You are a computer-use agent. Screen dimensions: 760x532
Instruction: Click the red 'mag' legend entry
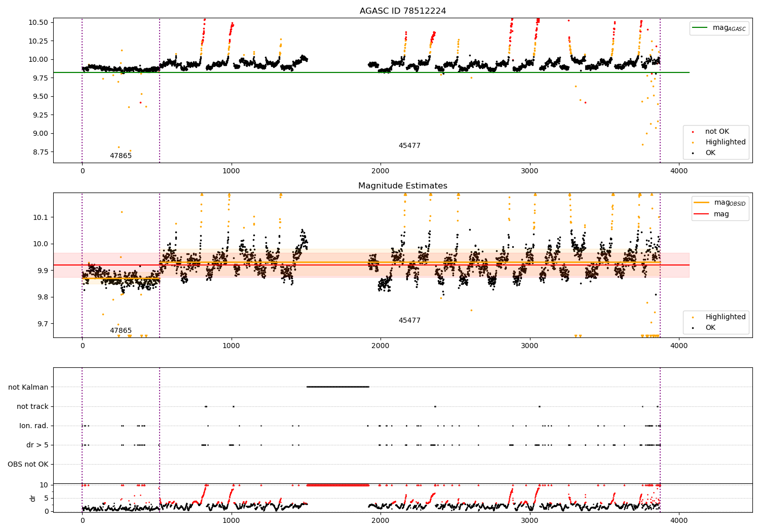pyautogui.click(x=721, y=214)
